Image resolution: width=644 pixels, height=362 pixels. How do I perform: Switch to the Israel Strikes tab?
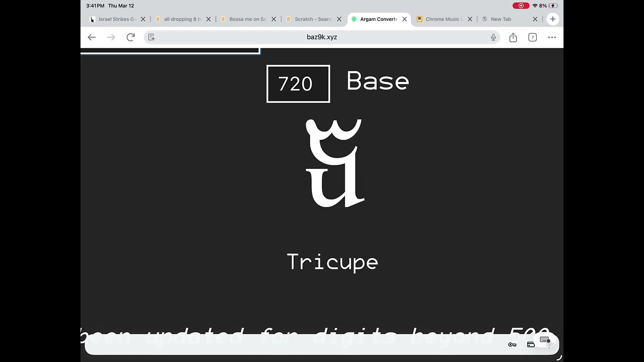(113, 19)
